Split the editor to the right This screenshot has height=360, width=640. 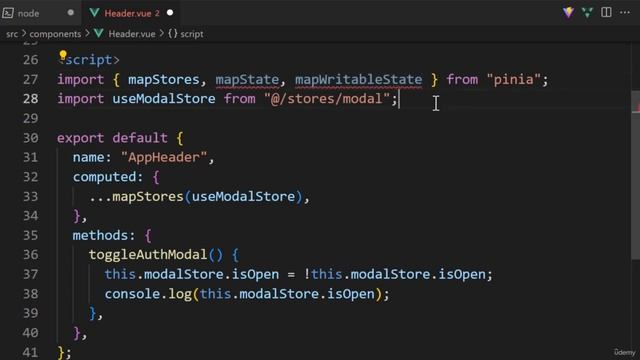pos(606,13)
